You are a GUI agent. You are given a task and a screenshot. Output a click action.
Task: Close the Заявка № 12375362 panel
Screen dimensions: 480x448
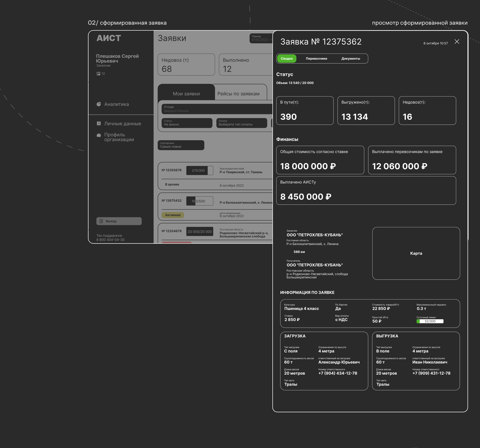[x=457, y=42]
